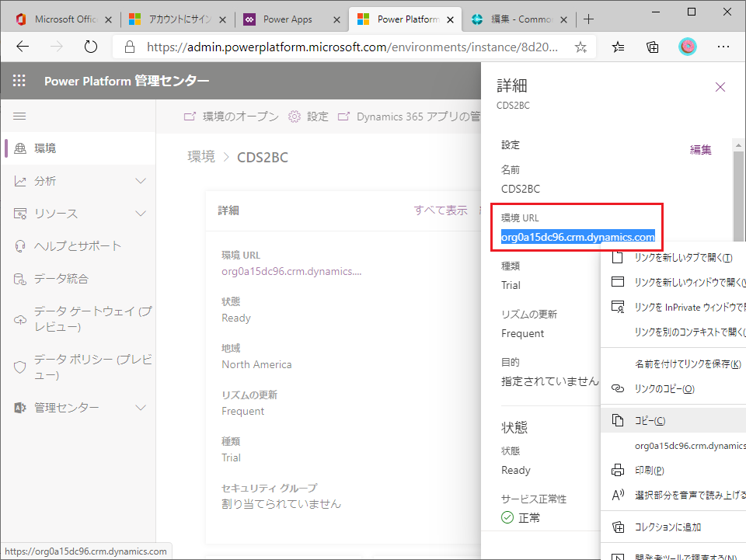Click the 環境のオープン open icon
The width and height of the screenshot is (746, 560).
pos(190,117)
